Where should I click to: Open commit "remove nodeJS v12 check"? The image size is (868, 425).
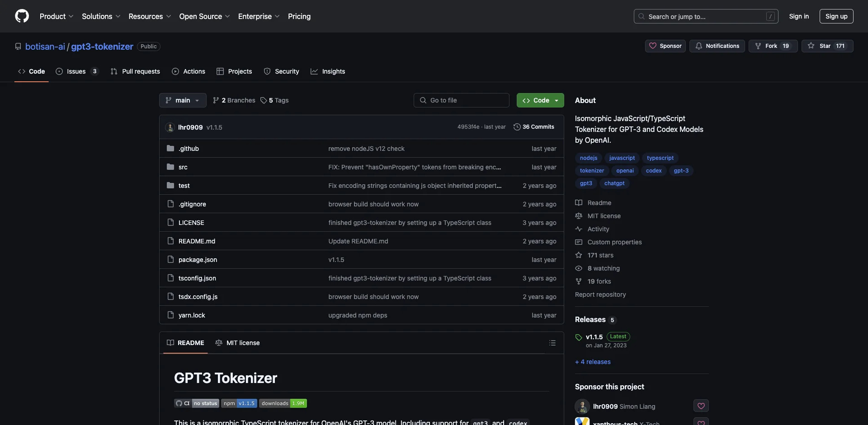point(366,149)
